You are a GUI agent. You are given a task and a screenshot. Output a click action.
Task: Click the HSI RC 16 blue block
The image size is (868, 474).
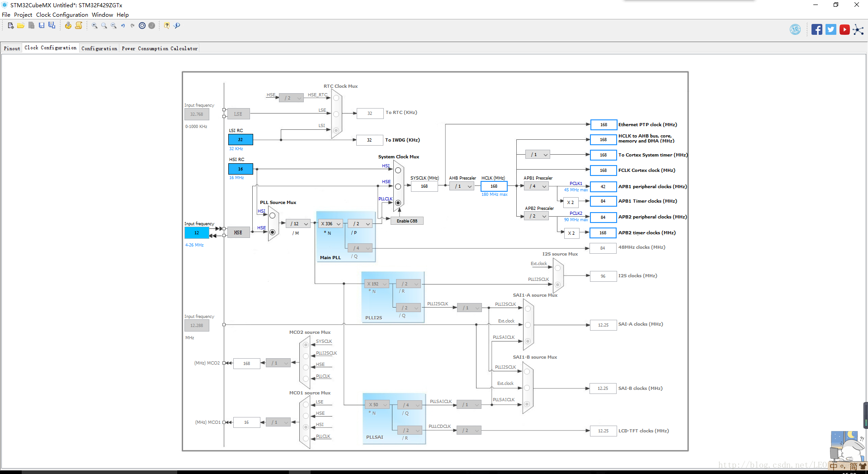point(241,169)
